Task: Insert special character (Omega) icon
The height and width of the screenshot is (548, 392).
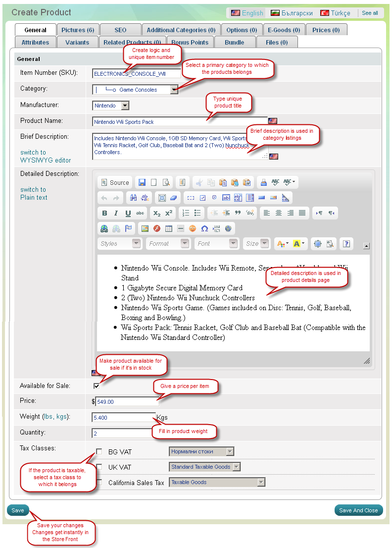Action: tap(204, 228)
